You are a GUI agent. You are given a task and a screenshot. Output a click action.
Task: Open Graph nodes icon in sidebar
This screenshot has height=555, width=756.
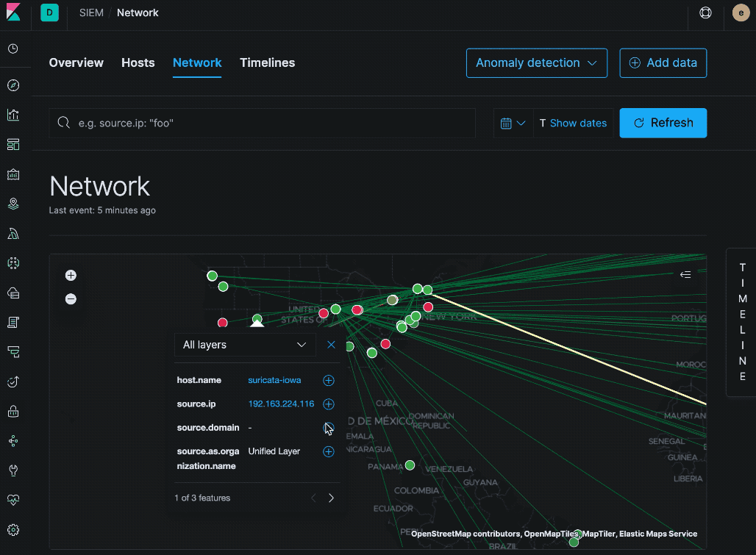click(13, 441)
